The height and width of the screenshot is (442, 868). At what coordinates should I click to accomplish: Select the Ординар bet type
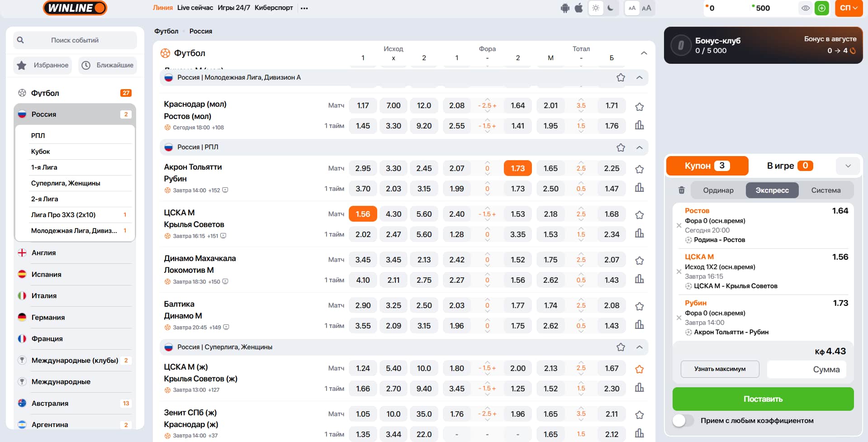pyautogui.click(x=718, y=190)
